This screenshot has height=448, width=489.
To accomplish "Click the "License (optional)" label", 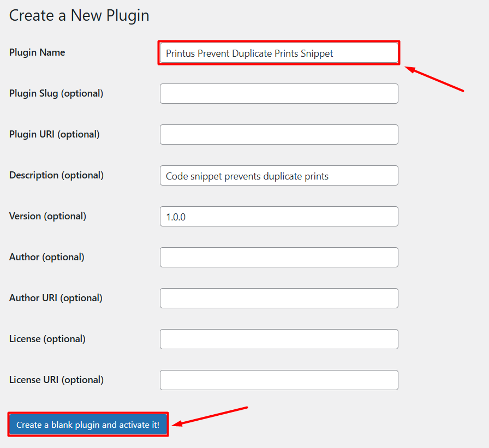I will tap(47, 339).
